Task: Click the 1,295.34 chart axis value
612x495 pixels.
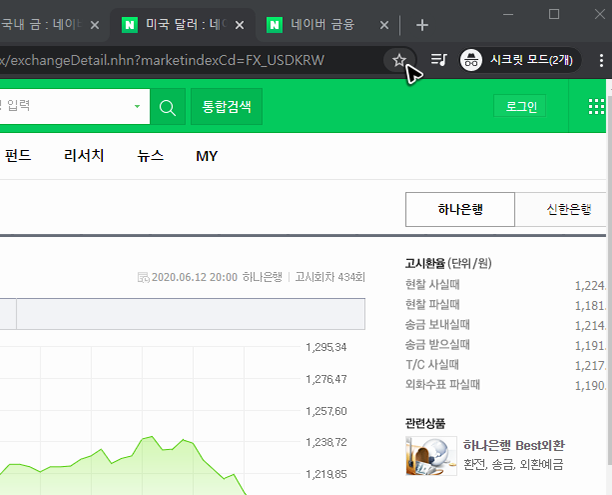Action: [326, 347]
